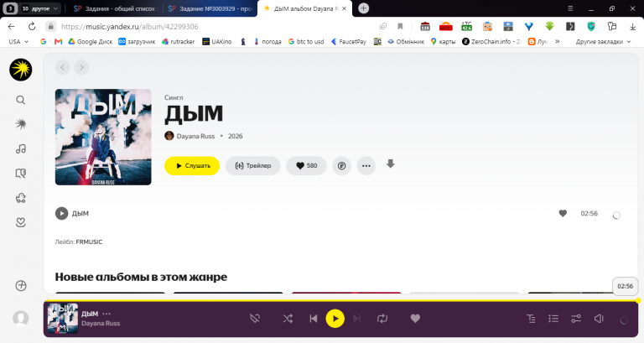Open Dayana Russ in player bar
644x343 pixels.
point(101,323)
